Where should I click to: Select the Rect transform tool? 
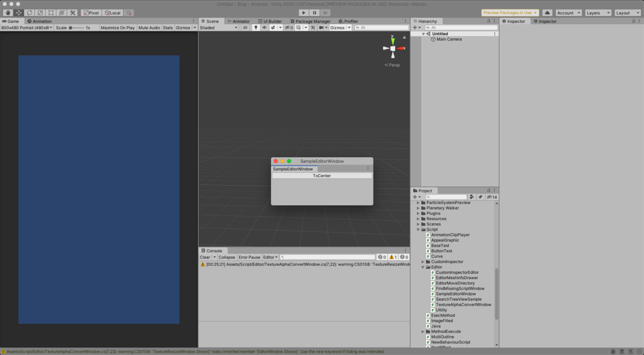50,12
